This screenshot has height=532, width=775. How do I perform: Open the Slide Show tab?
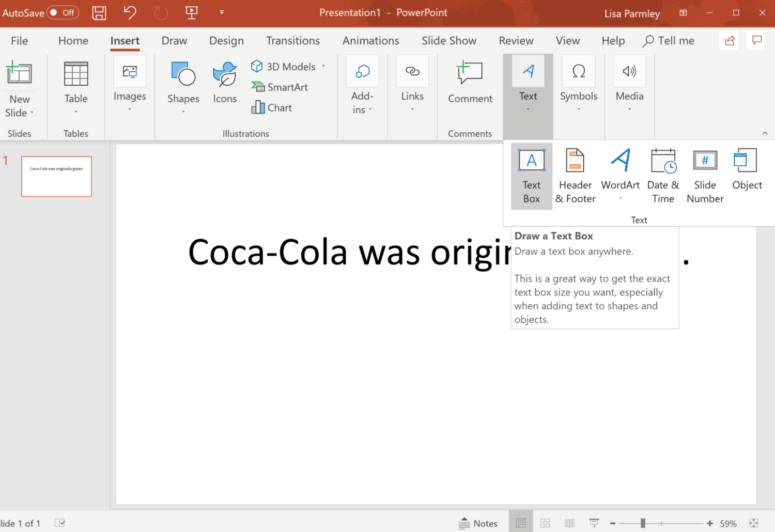(449, 41)
